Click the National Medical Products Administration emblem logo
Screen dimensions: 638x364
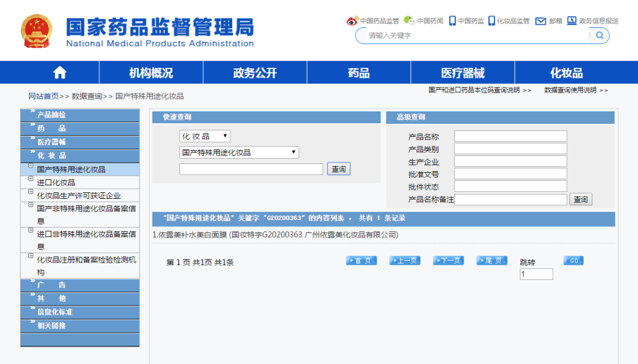(37, 31)
